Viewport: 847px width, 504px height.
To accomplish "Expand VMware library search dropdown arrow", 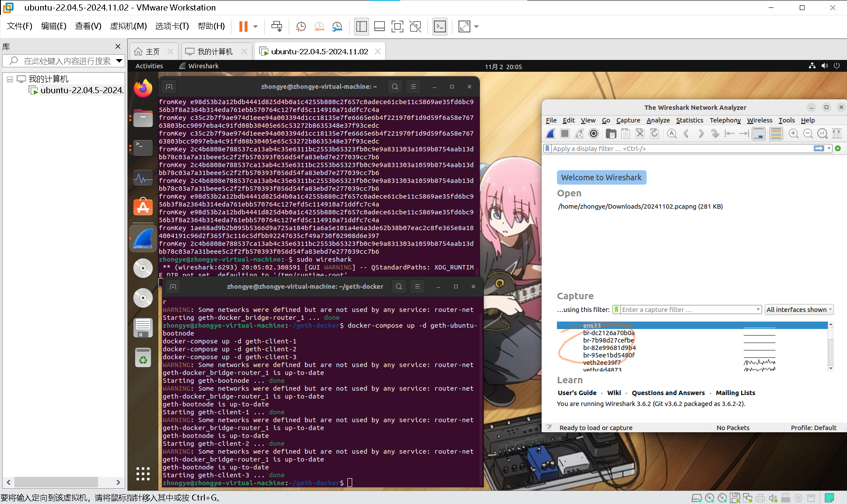I will 119,61.
